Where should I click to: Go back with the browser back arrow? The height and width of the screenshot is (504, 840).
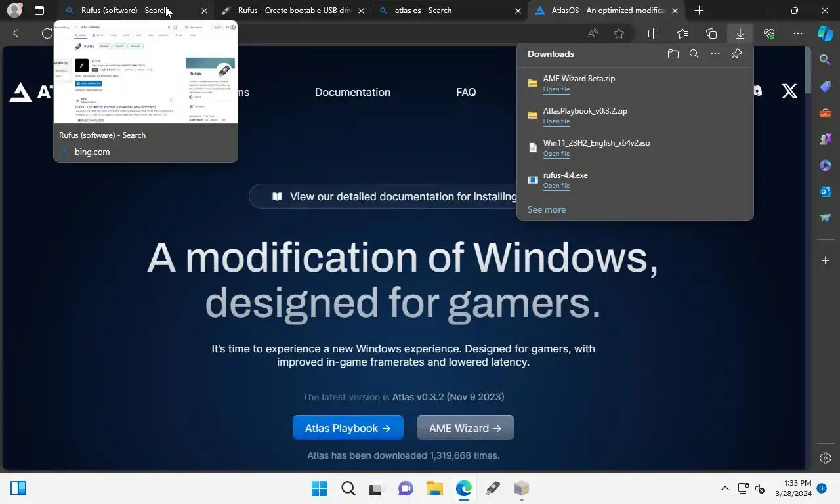tap(18, 33)
